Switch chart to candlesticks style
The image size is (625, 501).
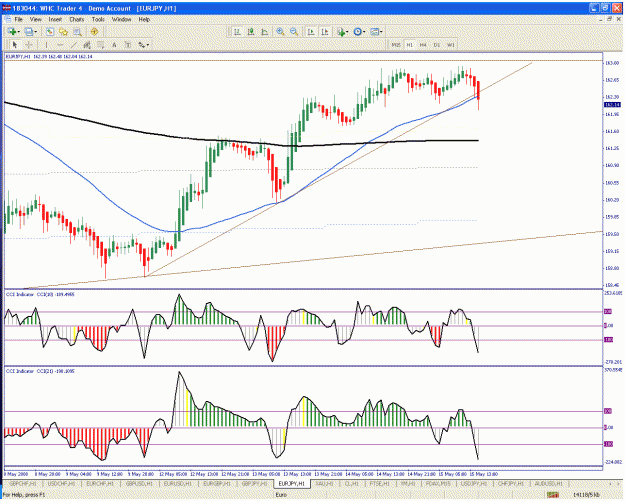click(251, 31)
